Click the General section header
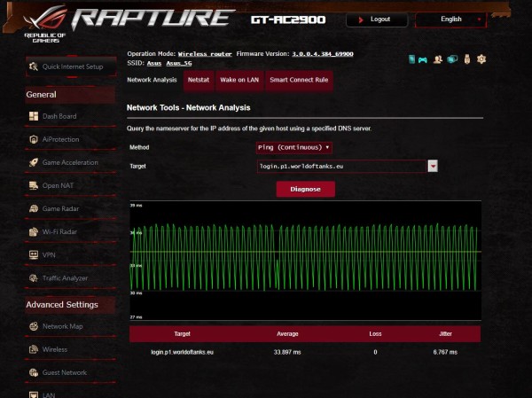Image resolution: width=532 pixels, height=398 pixels. click(70, 95)
